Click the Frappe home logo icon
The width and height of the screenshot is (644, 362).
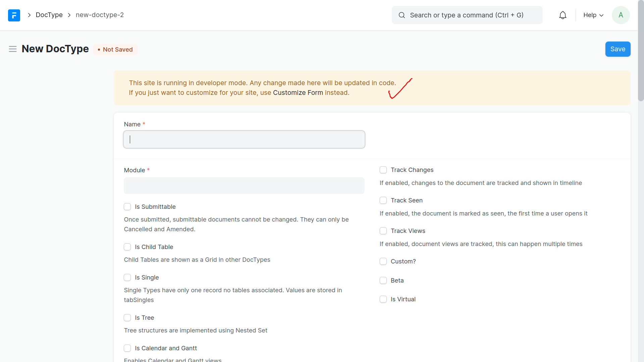click(x=14, y=15)
